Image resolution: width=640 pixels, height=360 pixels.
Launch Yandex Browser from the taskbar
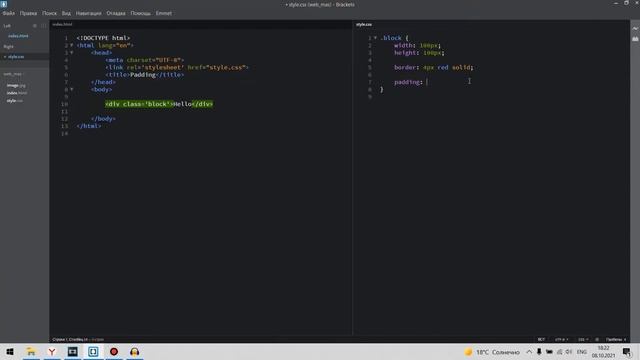click(x=52, y=352)
